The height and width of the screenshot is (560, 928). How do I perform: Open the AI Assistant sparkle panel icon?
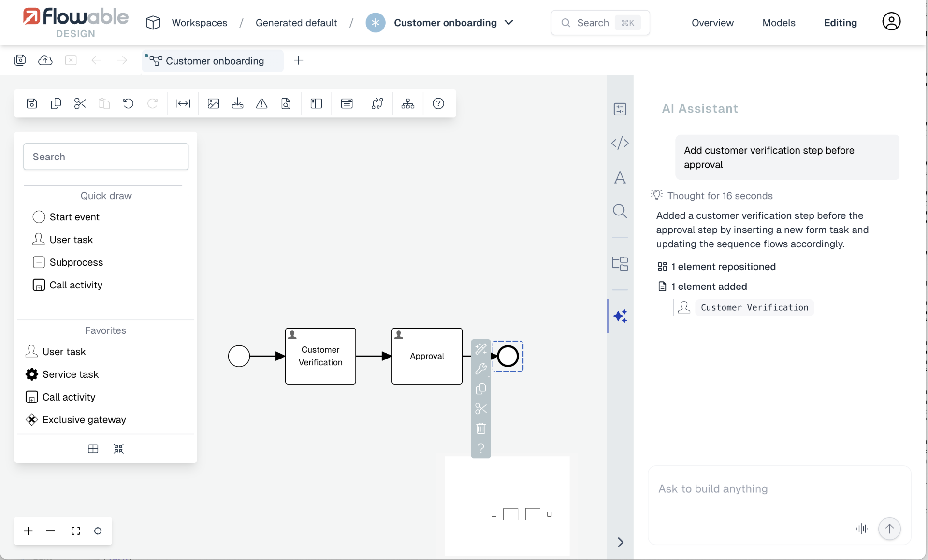(620, 316)
